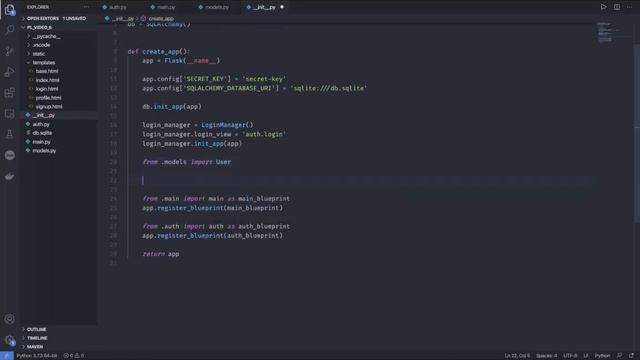Open the Testing flask view

coord(10,134)
